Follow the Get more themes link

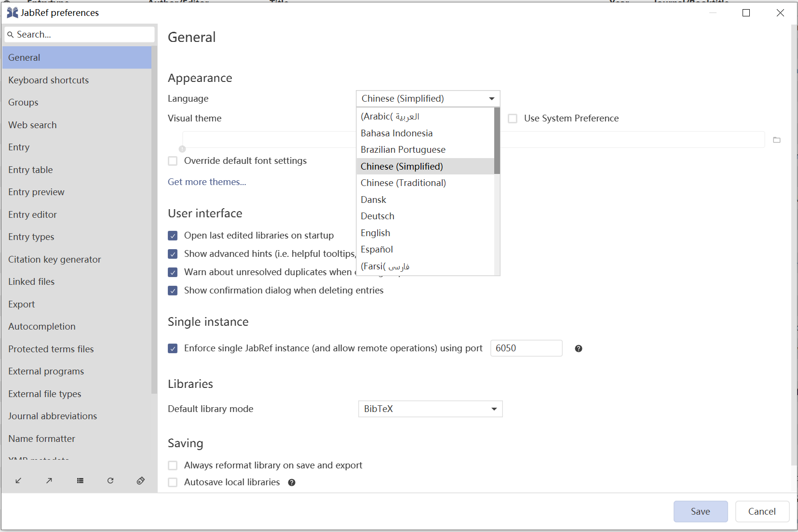[x=207, y=182]
